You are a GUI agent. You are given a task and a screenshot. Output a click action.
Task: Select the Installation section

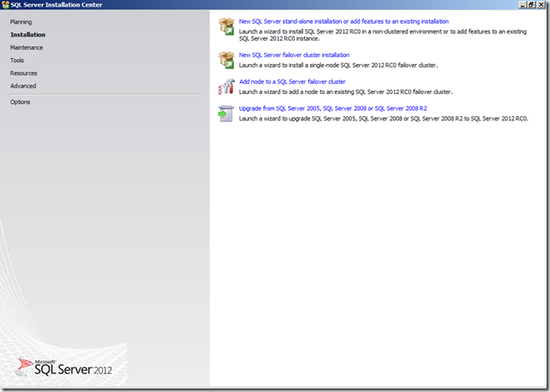[x=27, y=35]
